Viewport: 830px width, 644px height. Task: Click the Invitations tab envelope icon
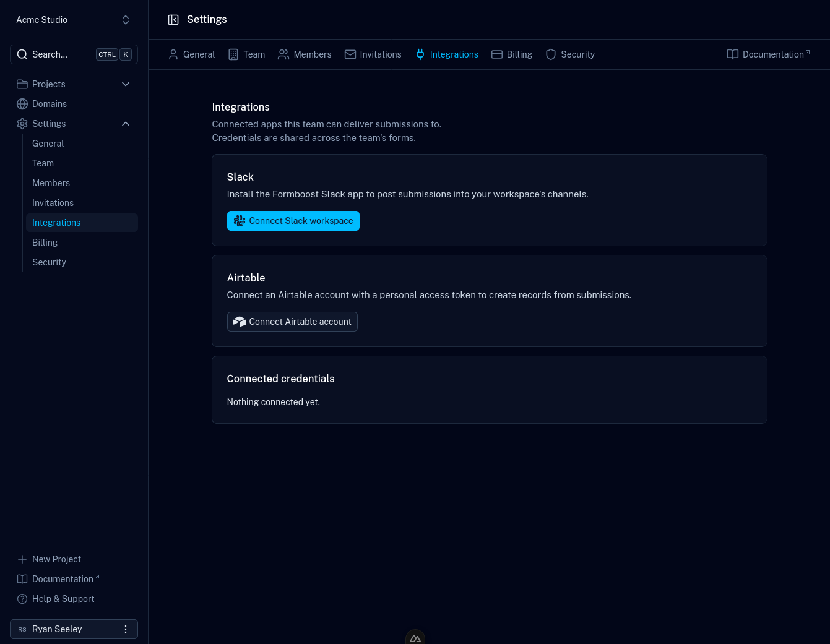350,54
